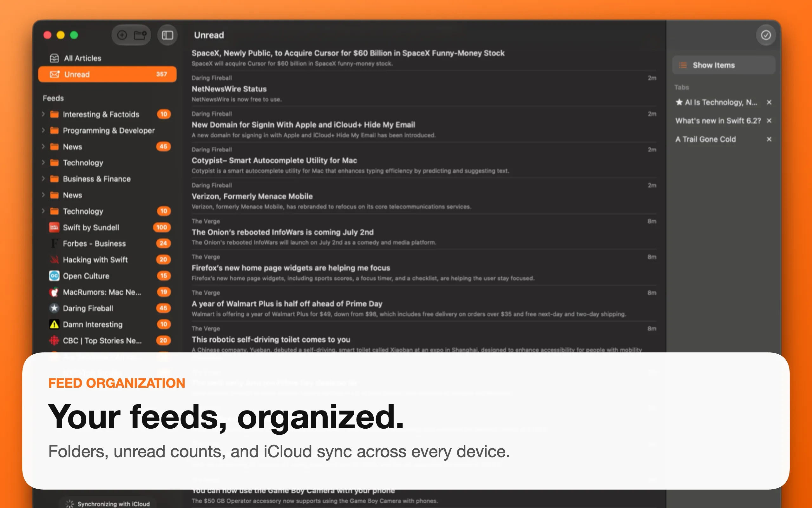Open A year of Walmart Plus article

(x=424, y=304)
